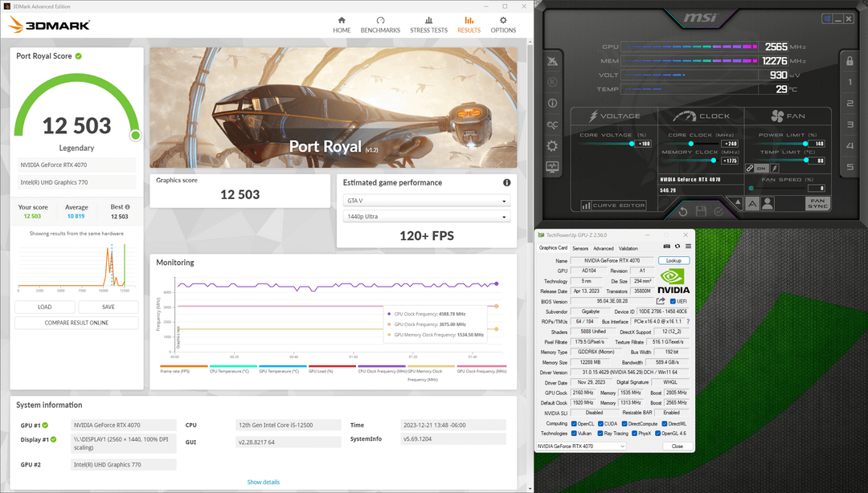Viewport: 868px width, 493px height.
Task: Click the GPU-Z screenshot camera icon
Action: 667,246
